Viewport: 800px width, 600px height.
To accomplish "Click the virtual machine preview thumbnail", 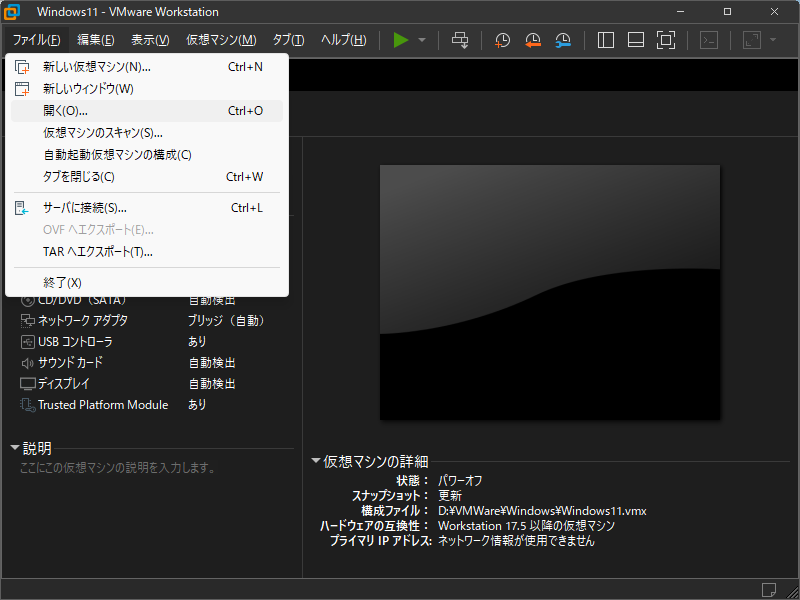I will [550, 292].
